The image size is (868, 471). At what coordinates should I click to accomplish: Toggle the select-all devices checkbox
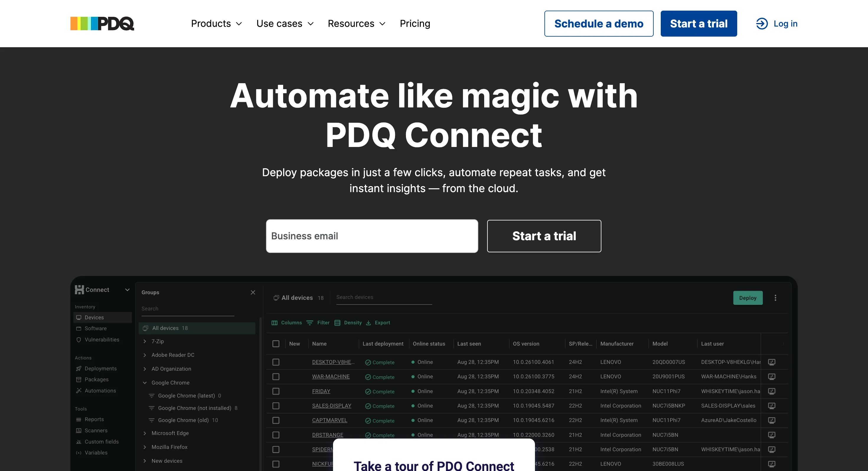tap(276, 344)
